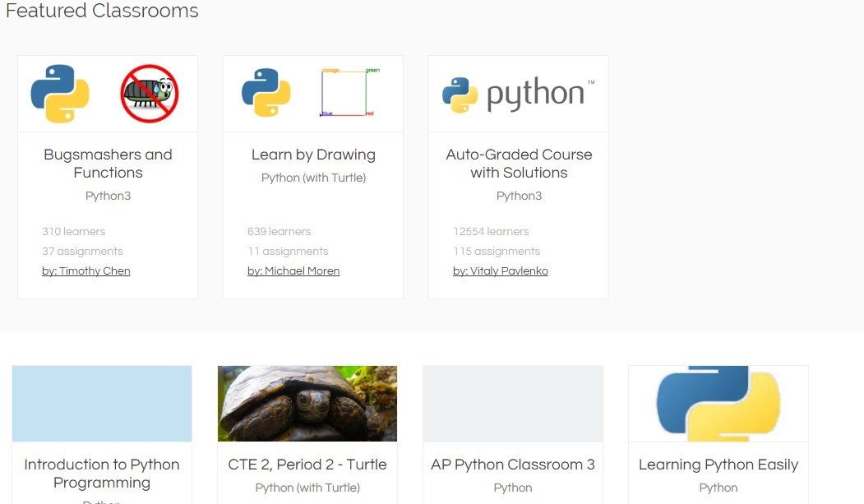Click the no-bug icon in Bugsmashers card
This screenshot has height=504, width=864.
(x=150, y=93)
